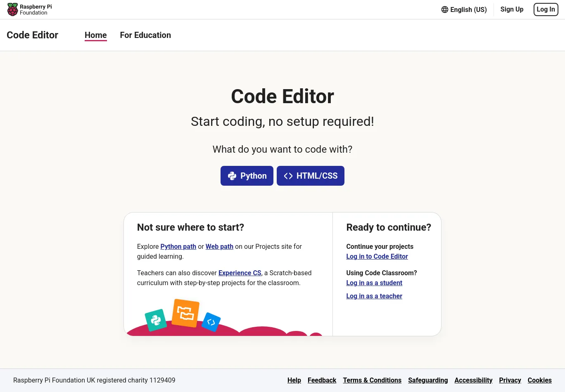Screen dimensions: 565x392
Task: Open the Home navigation tab
Action: tap(96, 35)
